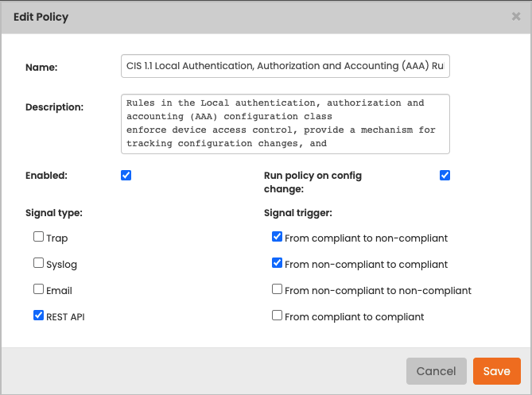Toggle From compliant to non-compliant trigger

(277, 237)
